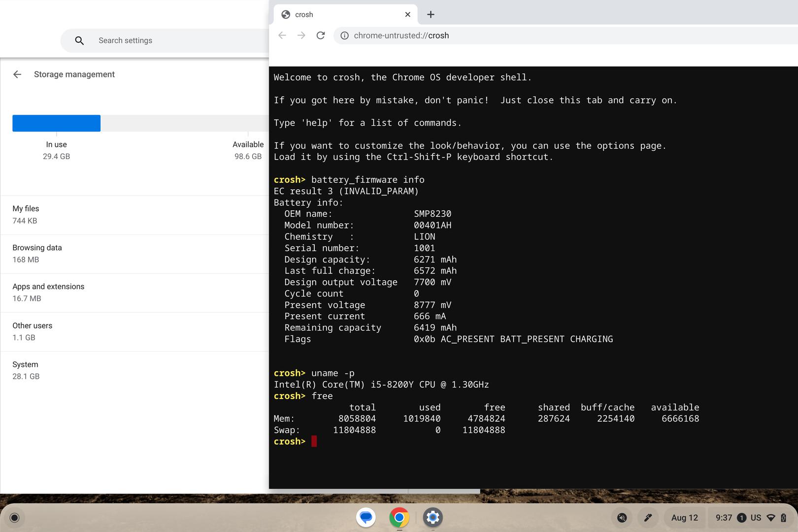798x532 pixels.
Task: Open quick settings via the 9:37 clock
Action: (x=724, y=518)
